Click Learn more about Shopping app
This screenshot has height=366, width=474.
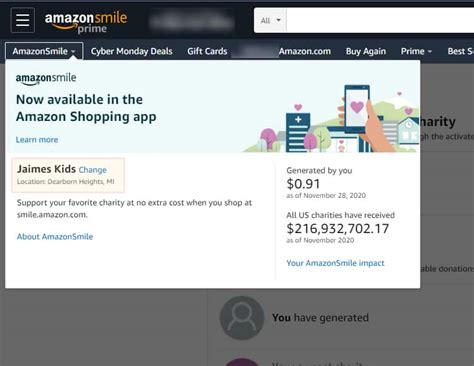click(37, 140)
